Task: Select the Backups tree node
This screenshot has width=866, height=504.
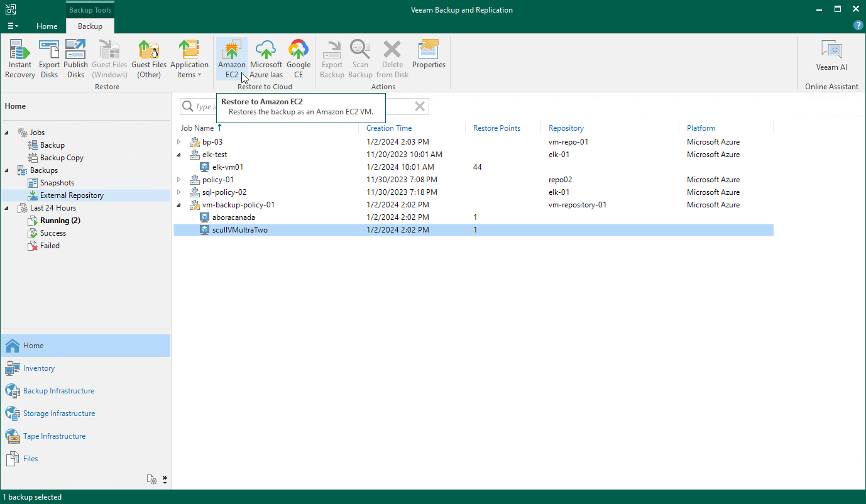Action: coord(43,170)
